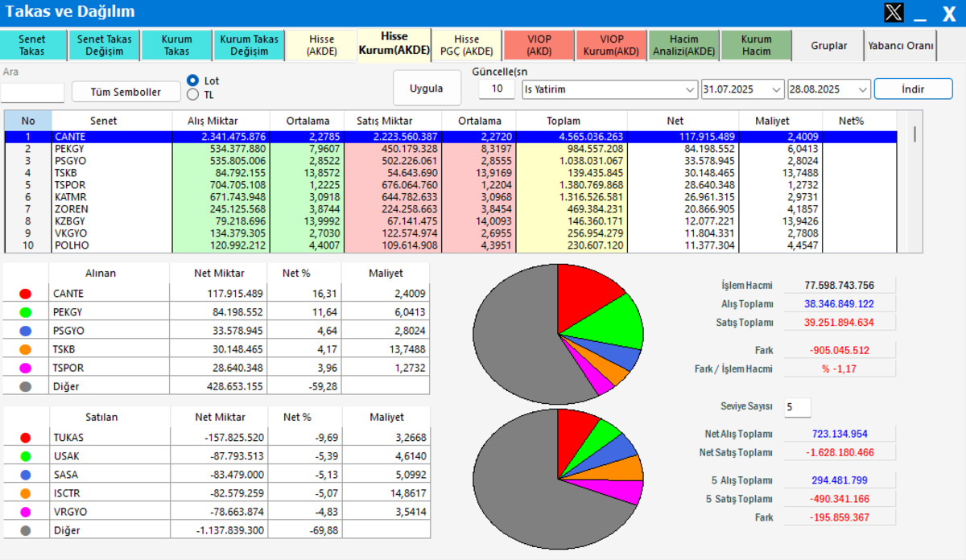Expand the 31.07.2025 start date dropdown
966x560 pixels.
(x=742, y=89)
